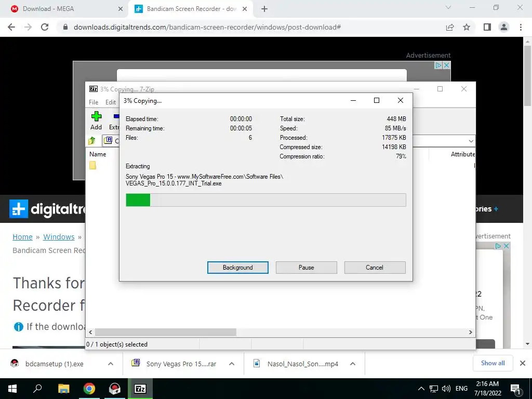532x399 pixels.
Task: Close the Chrome downloads bar
Action: 523,363
